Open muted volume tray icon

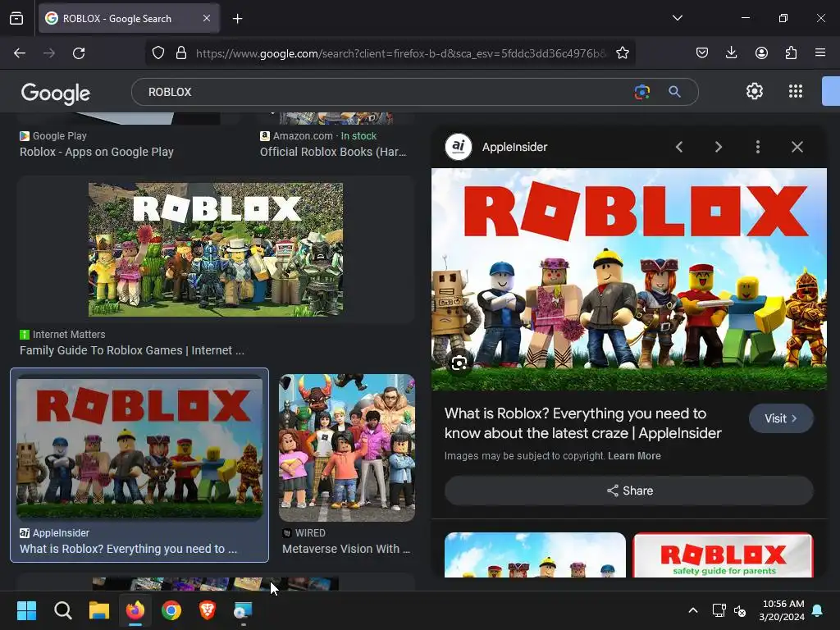[x=740, y=610]
